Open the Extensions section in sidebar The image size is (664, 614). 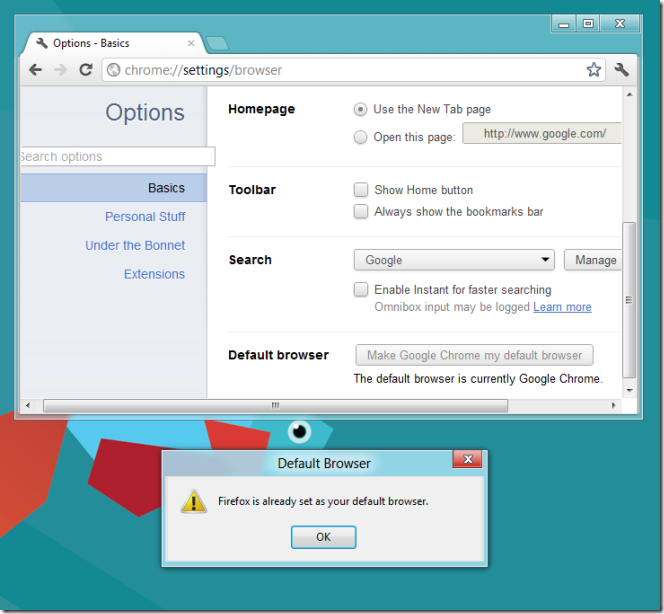click(154, 274)
